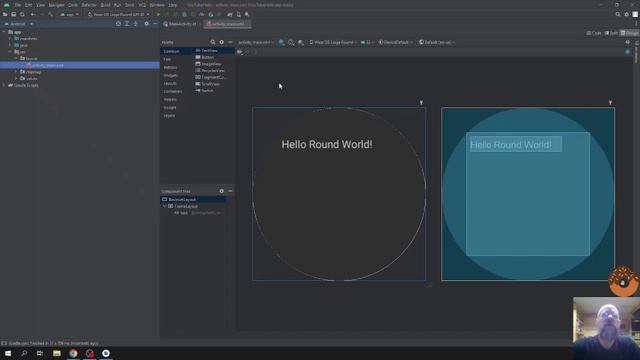Pick Switch from the palette list
The width and height of the screenshot is (640, 360).
(204, 91)
